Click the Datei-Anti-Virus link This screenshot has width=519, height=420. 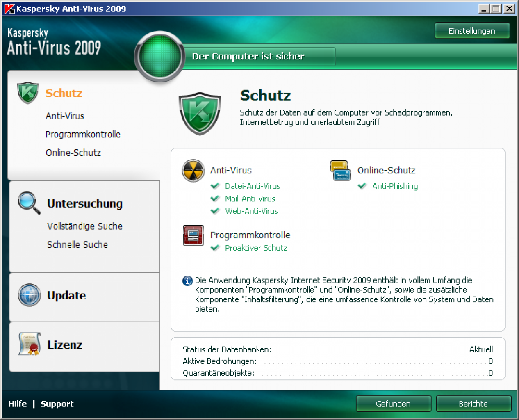(253, 186)
